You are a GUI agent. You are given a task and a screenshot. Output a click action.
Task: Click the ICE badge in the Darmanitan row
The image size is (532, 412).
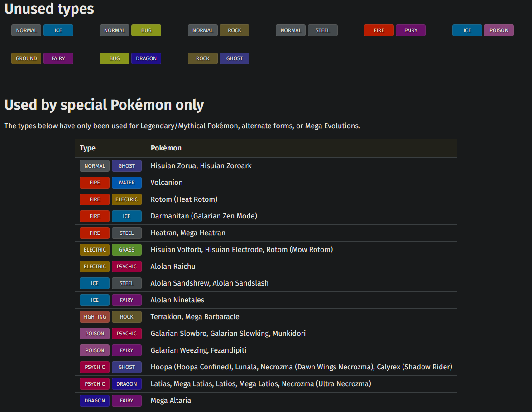click(127, 216)
